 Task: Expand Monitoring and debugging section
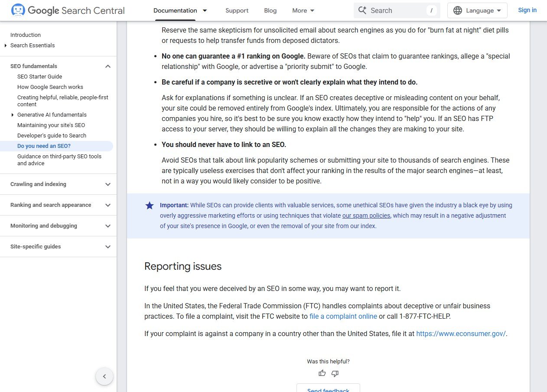coord(108,225)
